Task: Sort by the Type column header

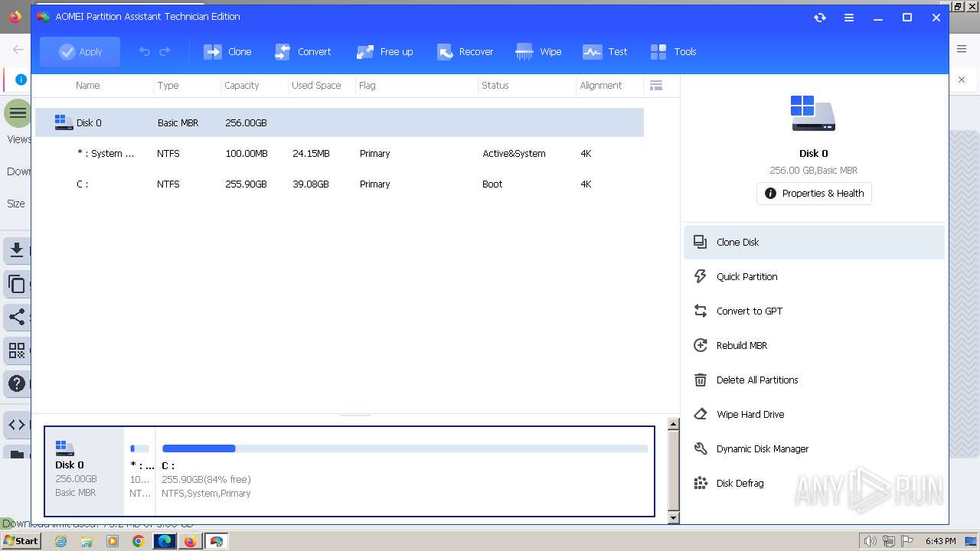Action: tap(168, 85)
